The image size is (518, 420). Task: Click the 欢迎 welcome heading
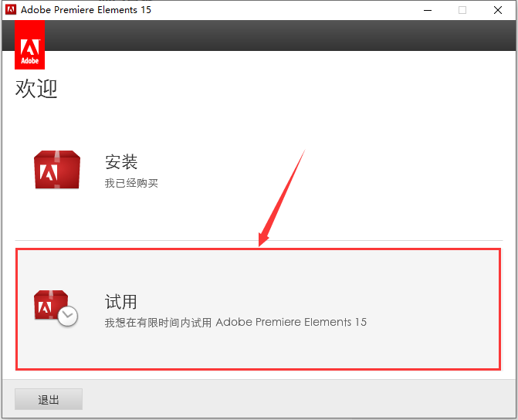36,89
